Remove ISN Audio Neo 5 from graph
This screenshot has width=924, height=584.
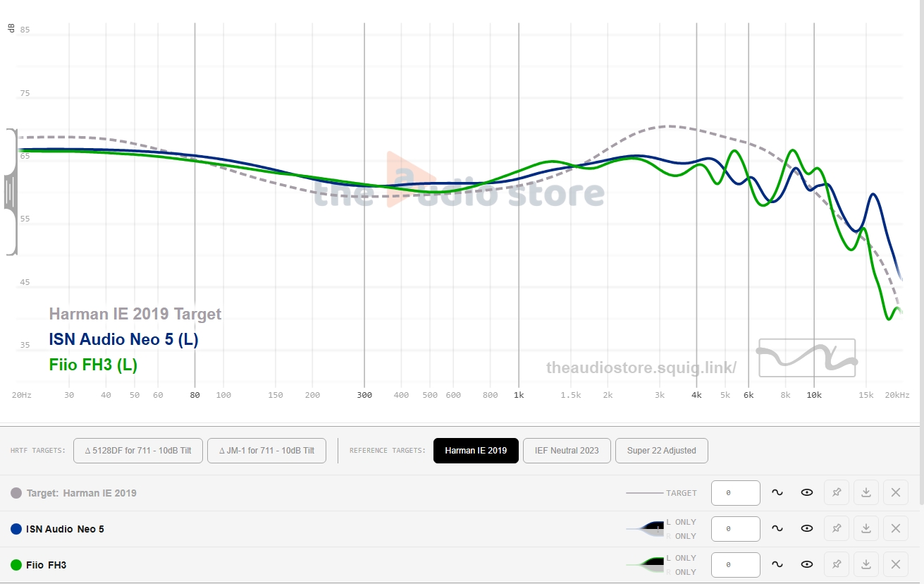[x=896, y=528]
